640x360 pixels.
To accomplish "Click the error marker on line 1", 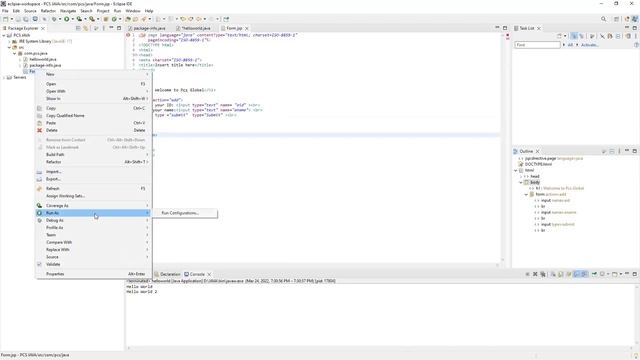I will 128,36.
